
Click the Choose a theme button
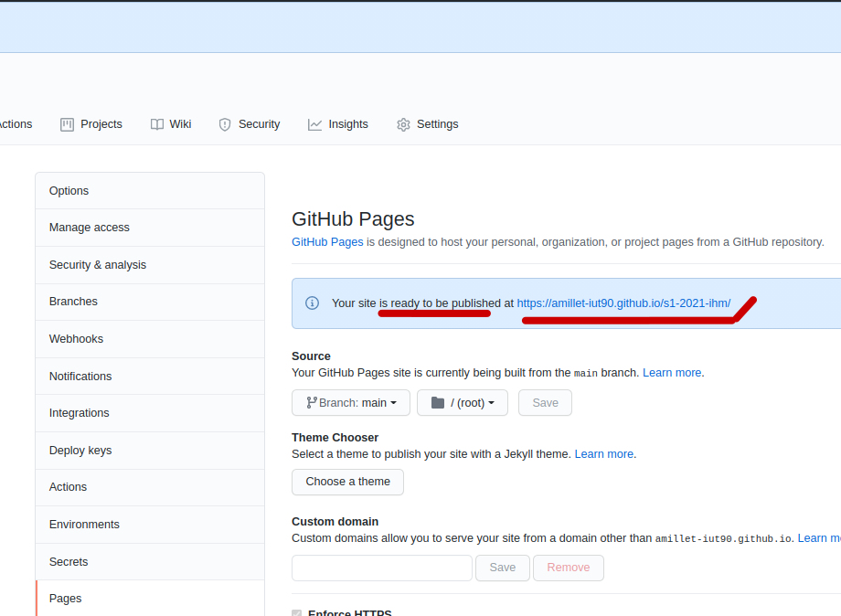(347, 482)
